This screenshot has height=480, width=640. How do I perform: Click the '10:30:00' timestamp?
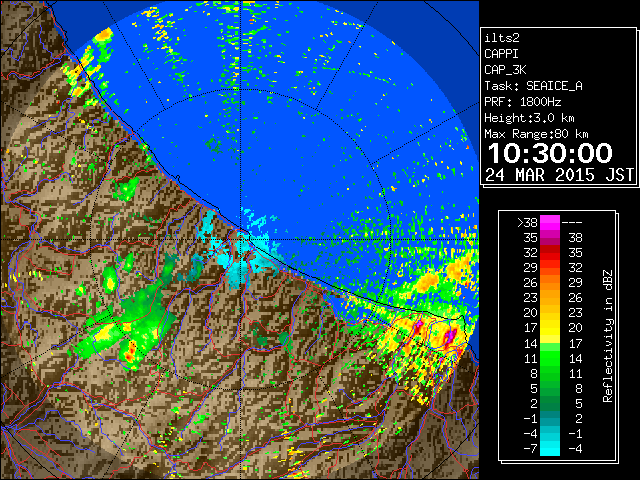pyautogui.click(x=550, y=153)
